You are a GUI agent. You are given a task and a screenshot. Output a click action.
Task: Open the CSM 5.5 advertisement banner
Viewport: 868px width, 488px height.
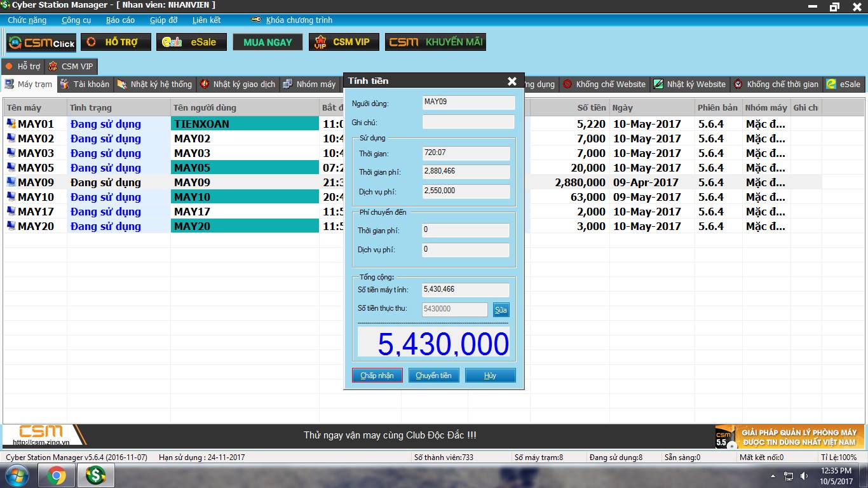(790, 437)
